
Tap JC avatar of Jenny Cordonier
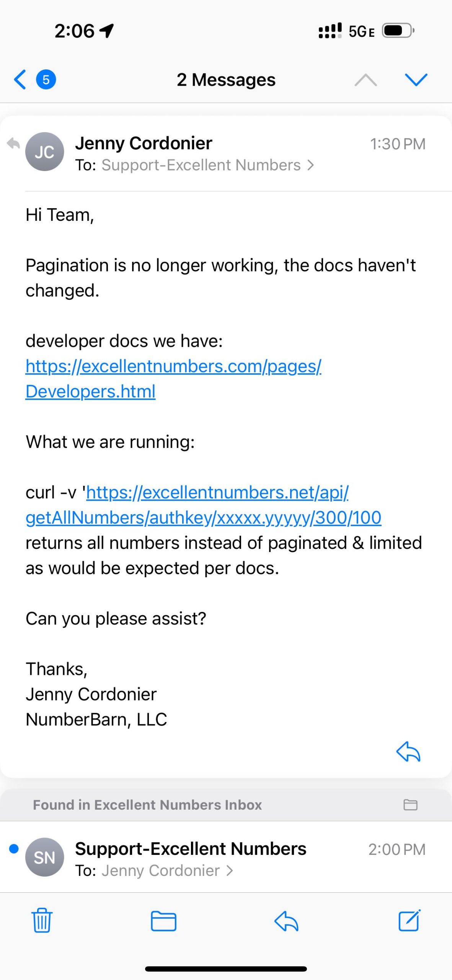tap(44, 152)
